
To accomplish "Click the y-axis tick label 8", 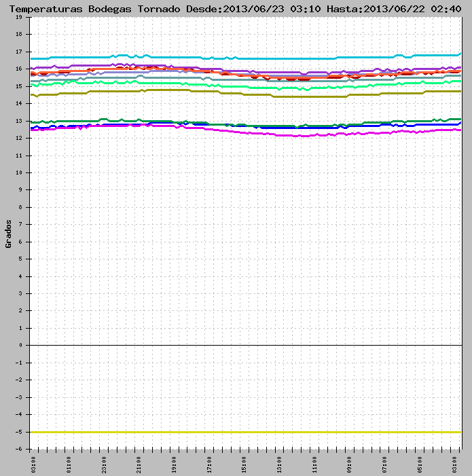I will tap(20, 207).
